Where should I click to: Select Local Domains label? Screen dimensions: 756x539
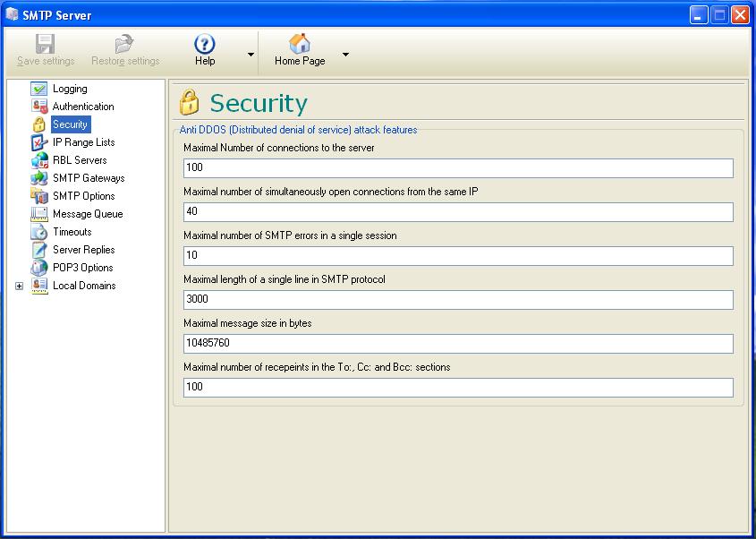click(84, 286)
